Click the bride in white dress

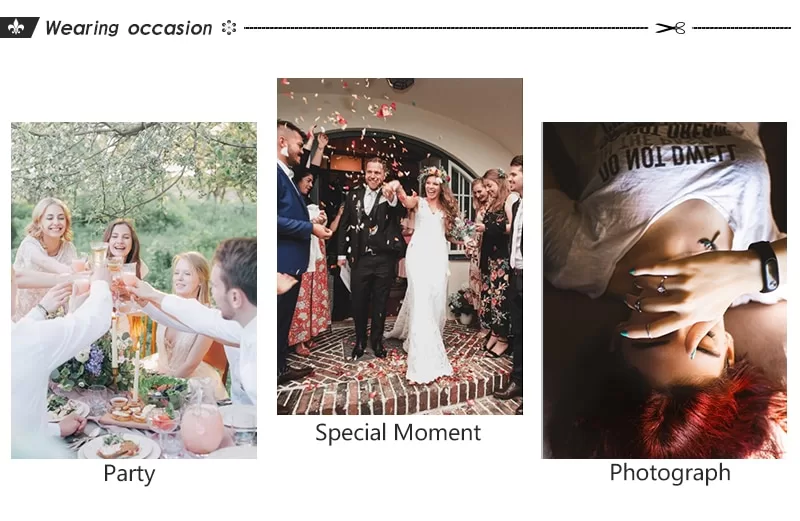pyautogui.click(x=426, y=276)
